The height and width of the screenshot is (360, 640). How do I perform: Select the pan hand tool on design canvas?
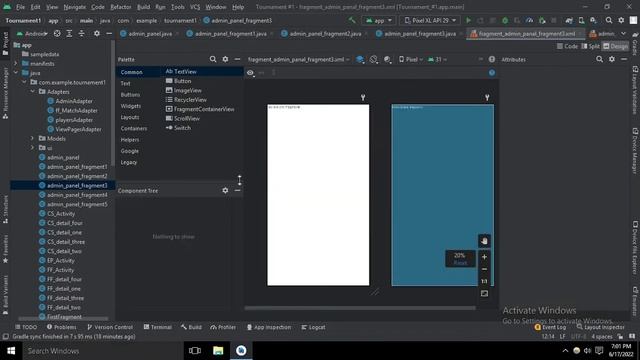pos(484,241)
